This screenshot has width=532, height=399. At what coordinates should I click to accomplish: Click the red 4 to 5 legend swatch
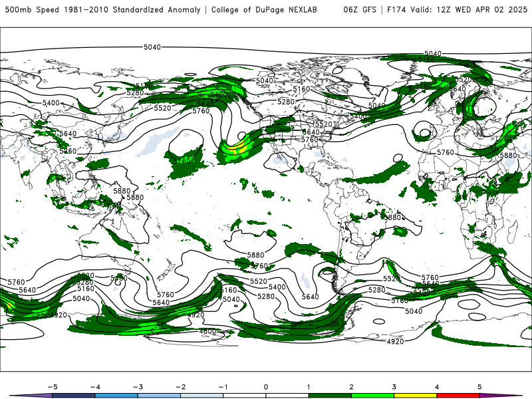[458, 396]
